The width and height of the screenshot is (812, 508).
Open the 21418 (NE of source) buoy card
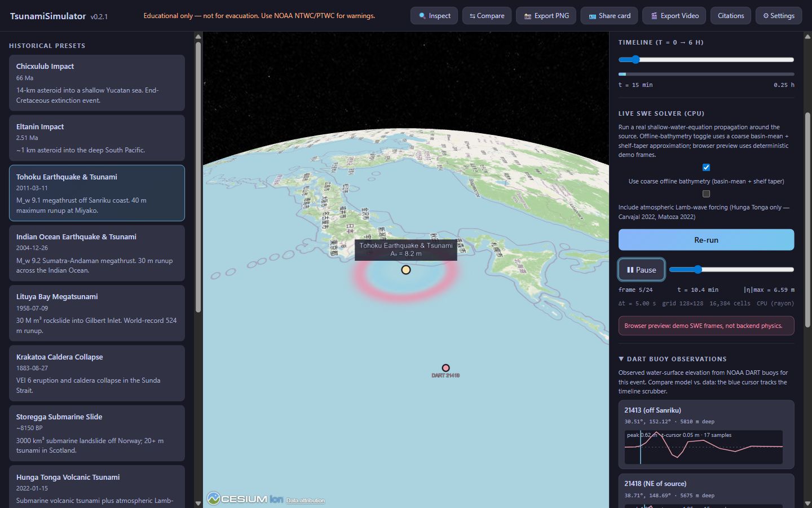(706, 491)
